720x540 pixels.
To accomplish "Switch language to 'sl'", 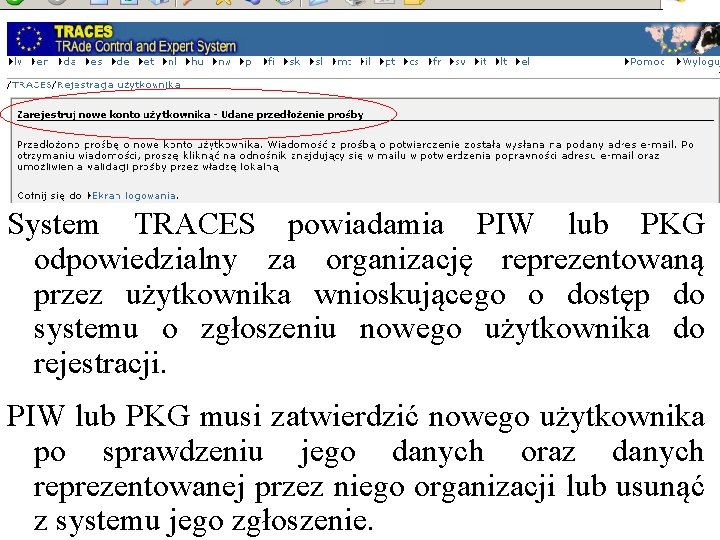I will (316, 62).
